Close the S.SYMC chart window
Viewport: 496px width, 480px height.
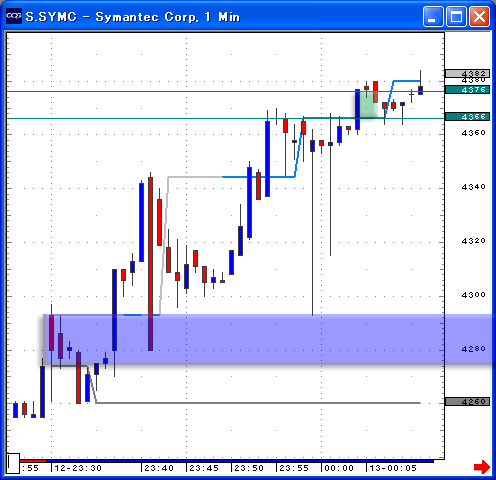pos(479,16)
